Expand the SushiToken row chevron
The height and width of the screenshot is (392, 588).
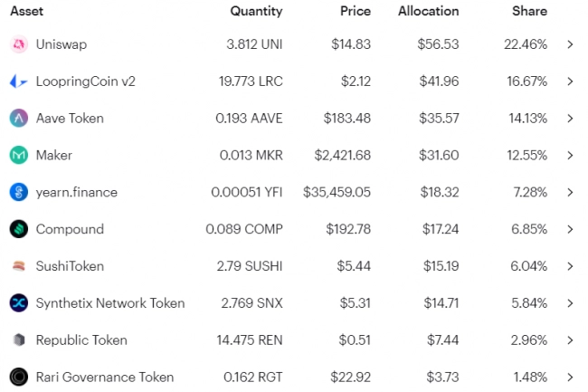coord(570,266)
